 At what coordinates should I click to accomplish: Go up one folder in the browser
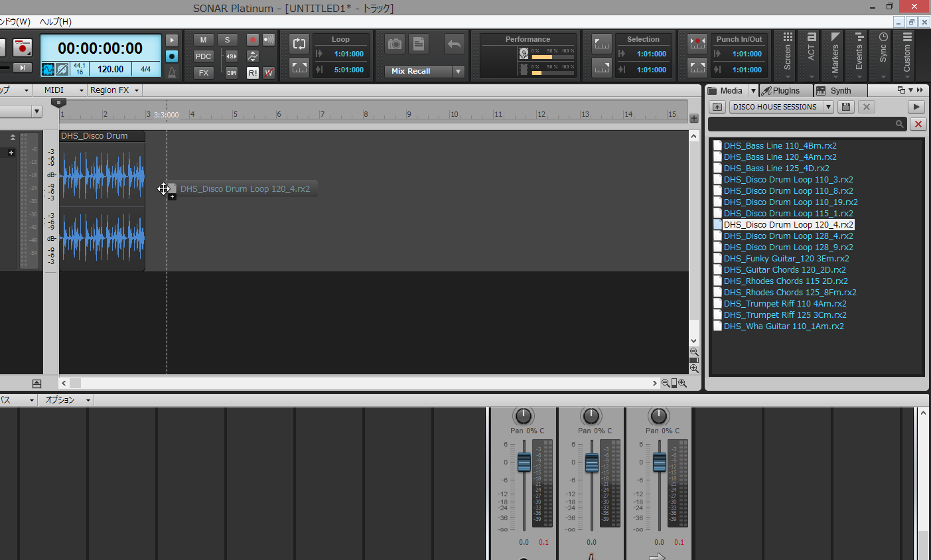[717, 107]
